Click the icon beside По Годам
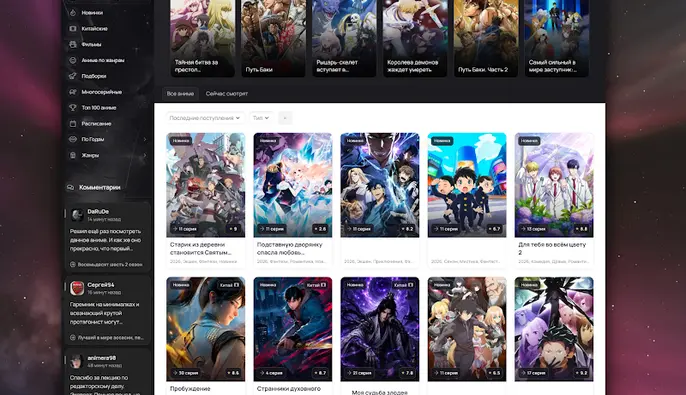Screen dimensions: 686x395 pyautogui.click(x=73, y=139)
